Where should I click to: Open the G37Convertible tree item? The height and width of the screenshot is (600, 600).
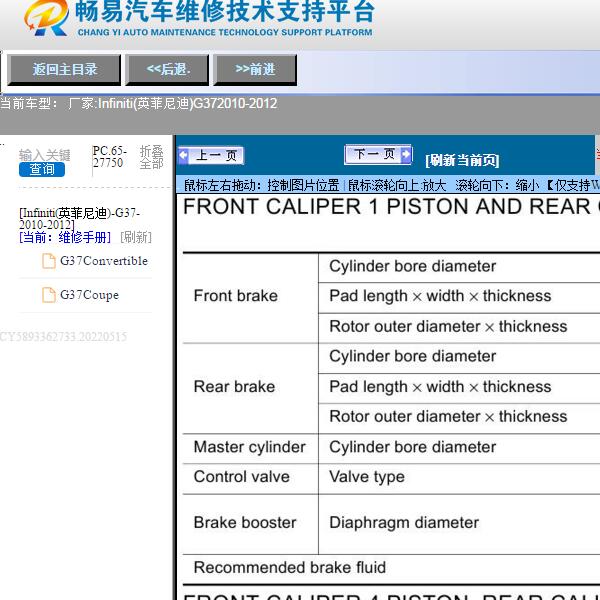(x=104, y=261)
